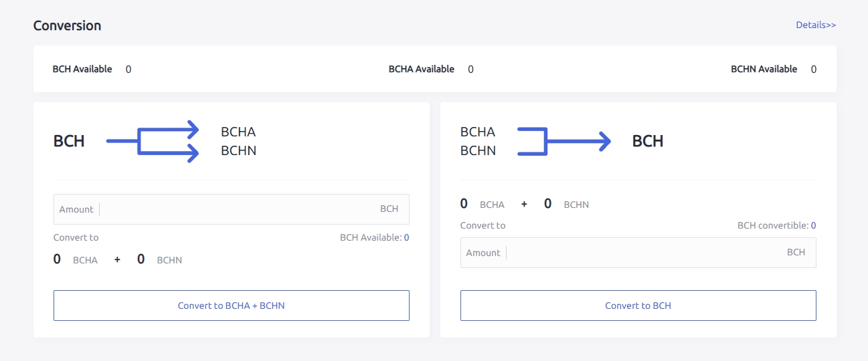Viewport: 868px width, 361px height.
Task: Select the BCHN Available balance in top bar
Action: (814, 69)
